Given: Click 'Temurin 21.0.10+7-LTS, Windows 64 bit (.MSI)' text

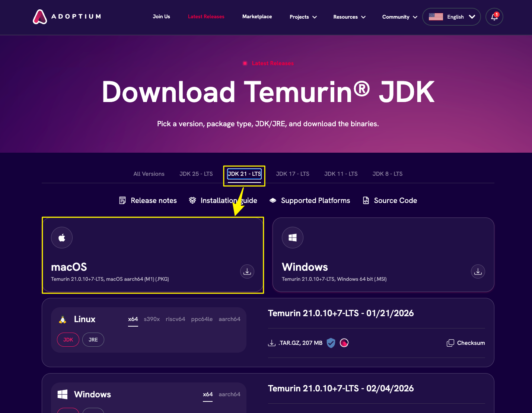Looking at the screenshot, I should 334,279.
